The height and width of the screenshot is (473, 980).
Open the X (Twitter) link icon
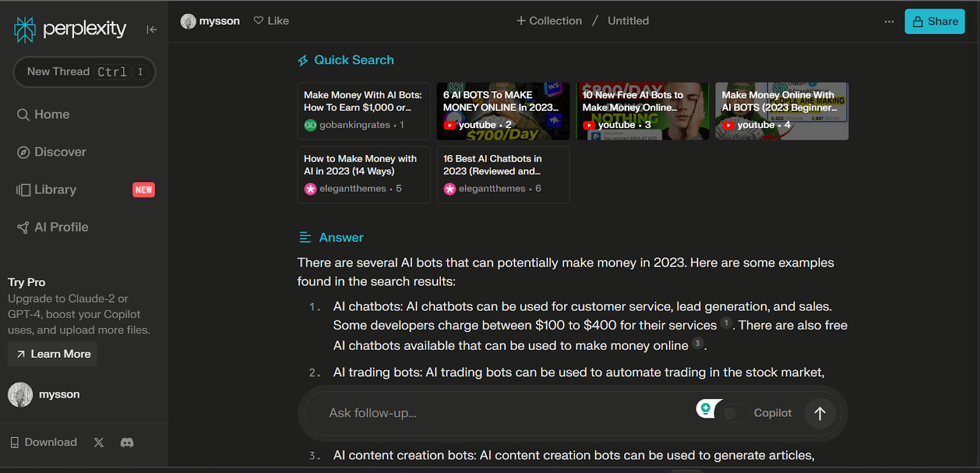click(x=99, y=442)
